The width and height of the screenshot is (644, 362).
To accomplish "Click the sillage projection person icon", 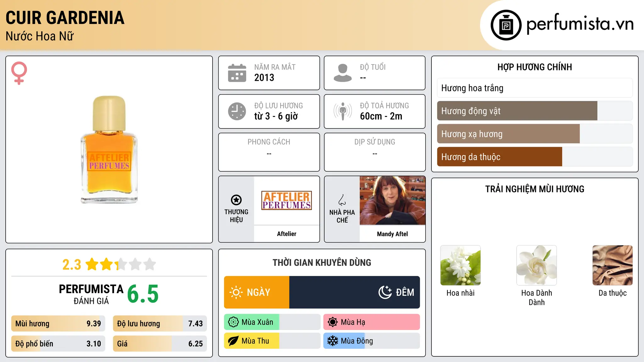I will coord(342,111).
